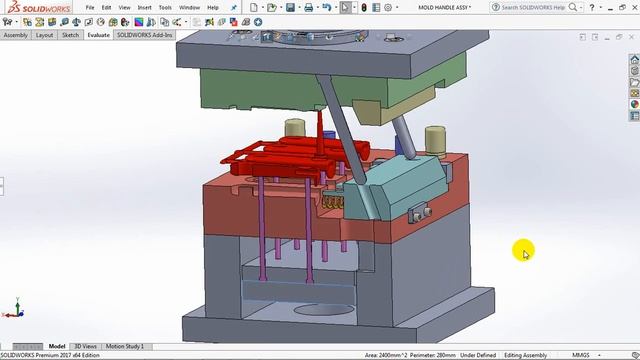Open the Clearance Verification tool
Viewport: 640px width, 360px height.
point(40,22)
